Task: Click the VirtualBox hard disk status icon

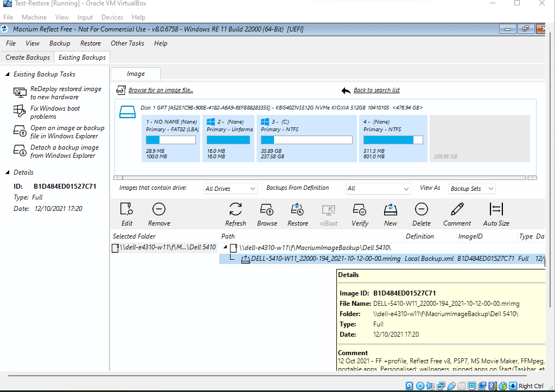Action: coord(409,386)
